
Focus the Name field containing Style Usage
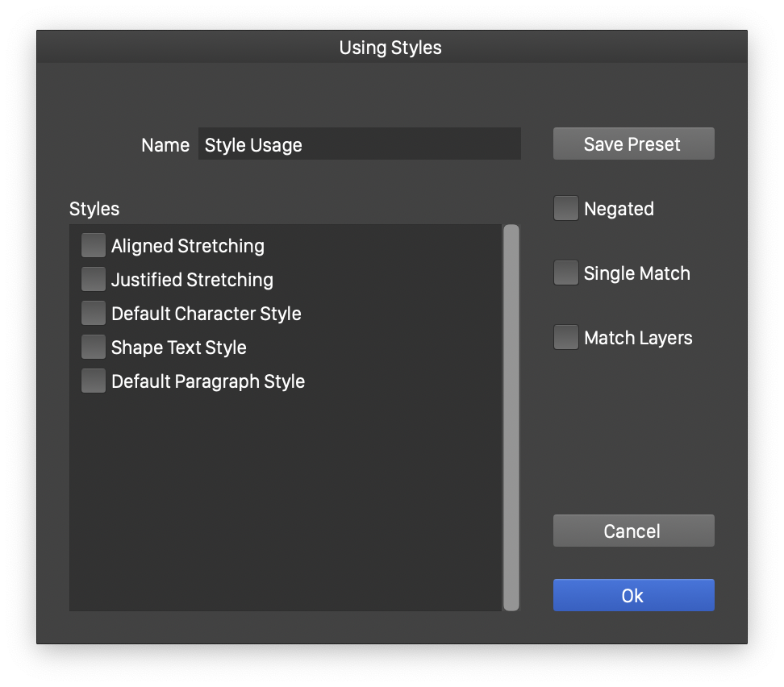tap(359, 144)
